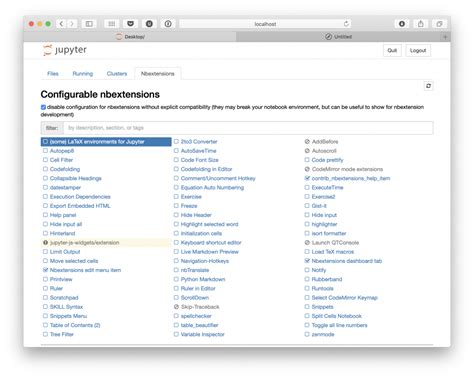Uncheck contrib_nbextensions_help_item checkbox
Viewport: 474px width, 378px height.
click(307, 178)
